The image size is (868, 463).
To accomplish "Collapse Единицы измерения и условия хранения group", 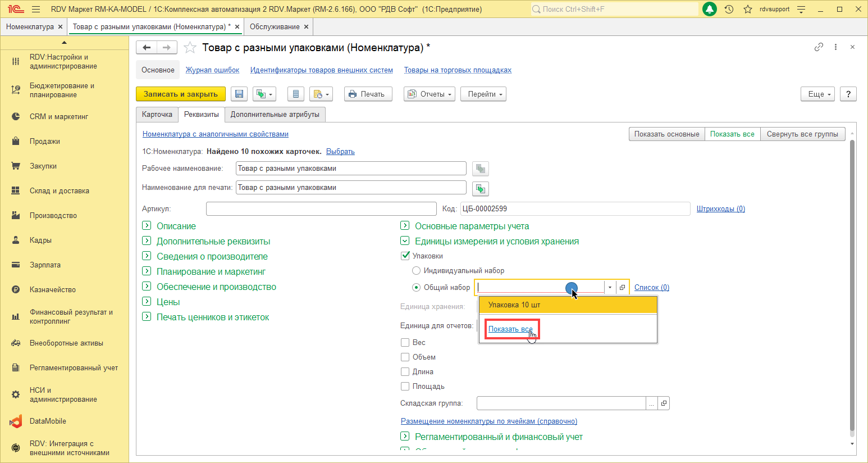I will (x=405, y=241).
